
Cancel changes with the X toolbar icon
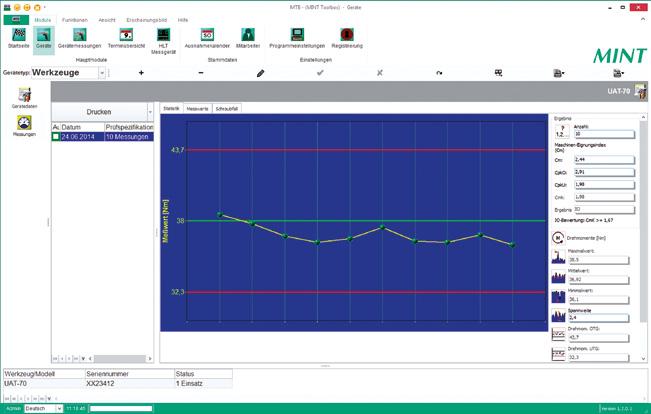coord(379,73)
